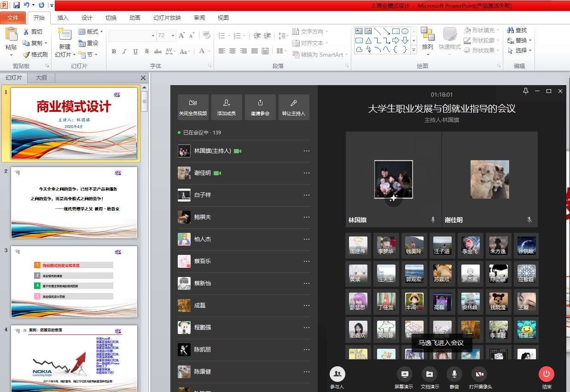570x392 pixels.
Task: Click the 邀请参会 invite button
Action: tap(260, 107)
